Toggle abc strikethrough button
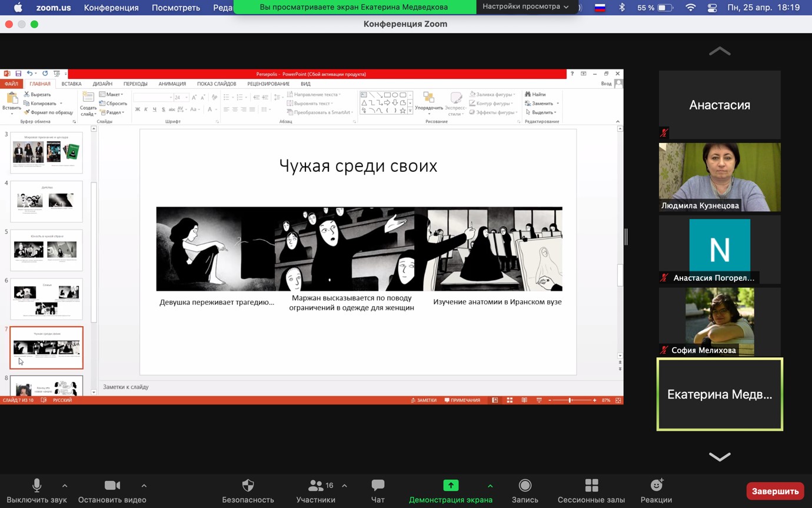Screen dimensions: 812x508 point(171,109)
